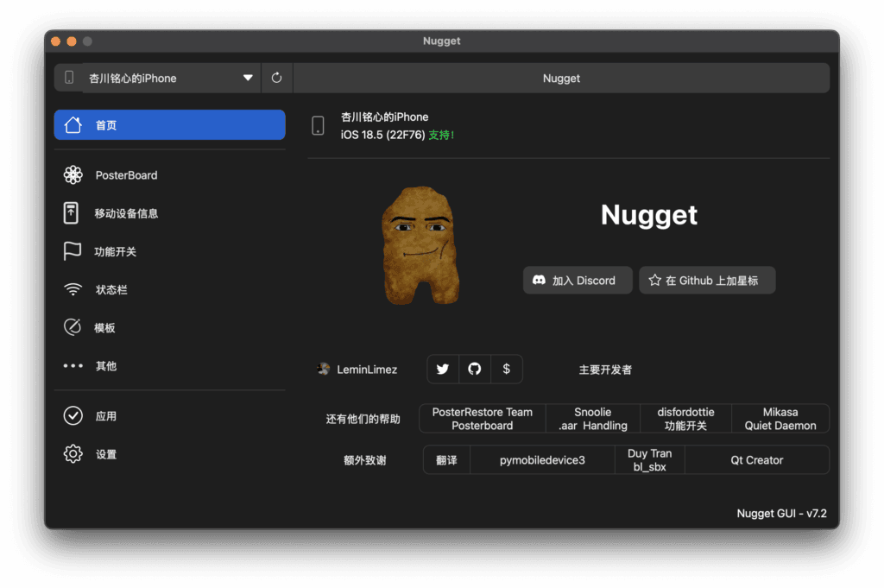This screenshot has width=884, height=588.
Task: Join the Discord server
Action: [577, 280]
